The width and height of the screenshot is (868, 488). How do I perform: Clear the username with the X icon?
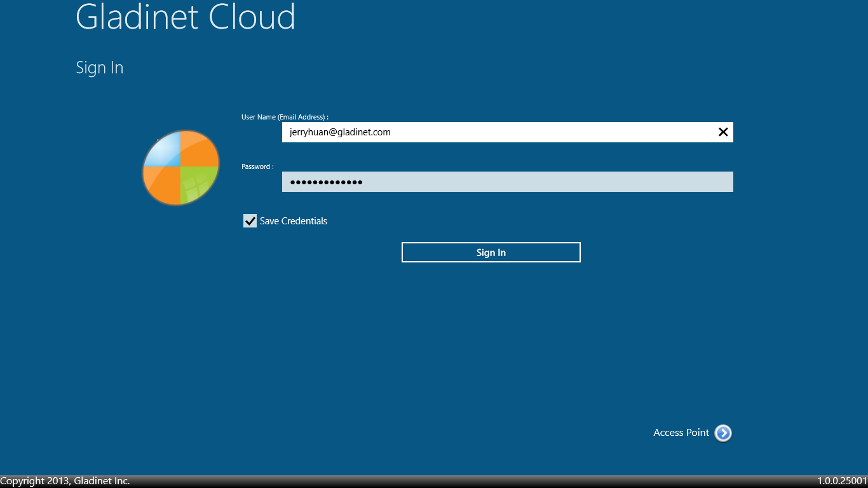pos(722,132)
